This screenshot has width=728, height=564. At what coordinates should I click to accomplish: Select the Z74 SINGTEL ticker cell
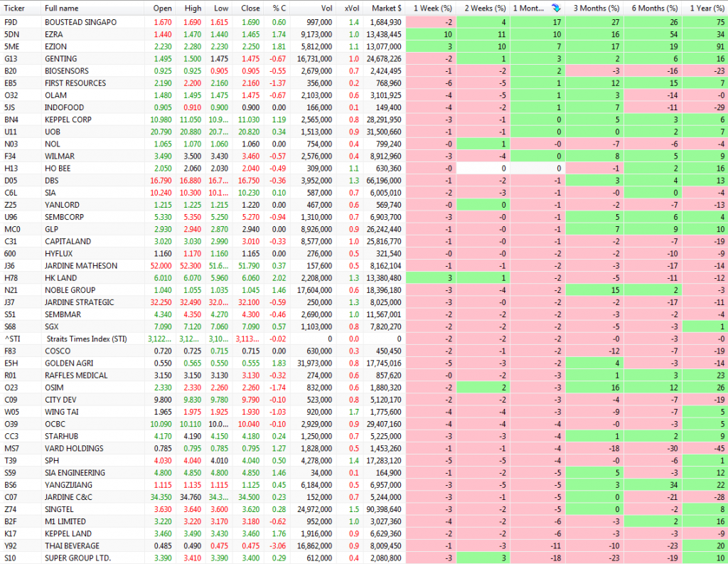tap(10, 510)
